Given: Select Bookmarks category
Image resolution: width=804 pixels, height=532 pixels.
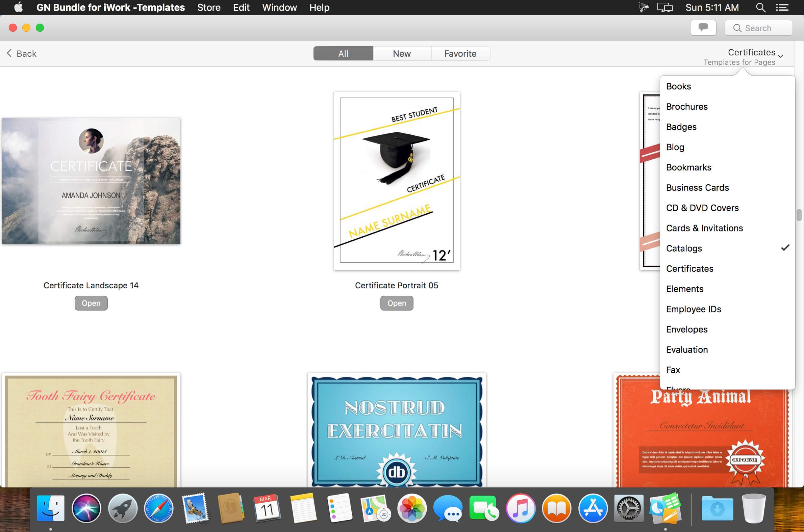Looking at the screenshot, I should (727, 167).
